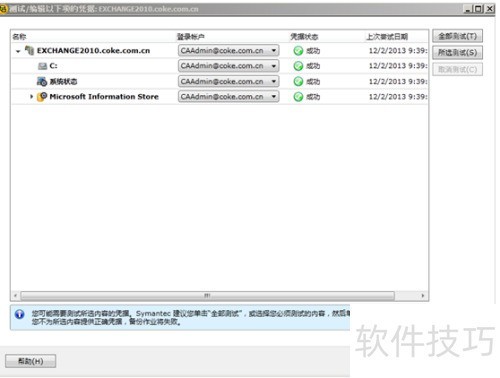Click the green success icon in the Information Store row

tap(298, 97)
